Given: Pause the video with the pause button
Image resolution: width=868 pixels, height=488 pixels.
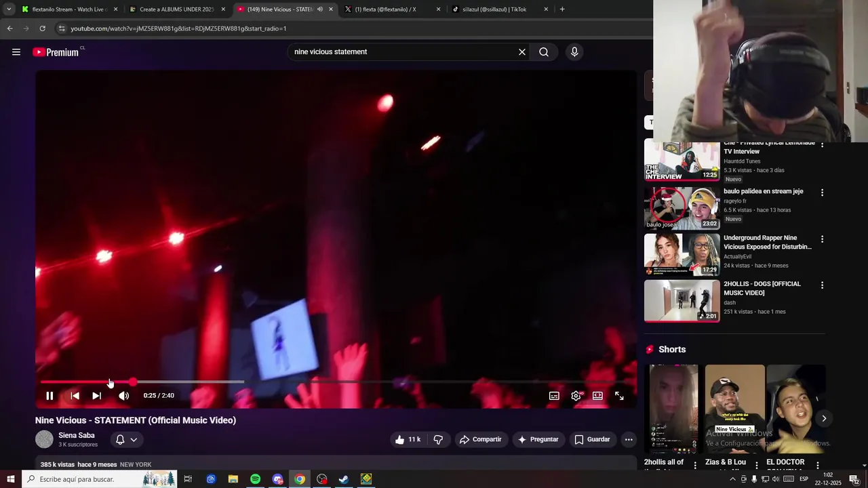Looking at the screenshot, I should (x=50, y=396).
